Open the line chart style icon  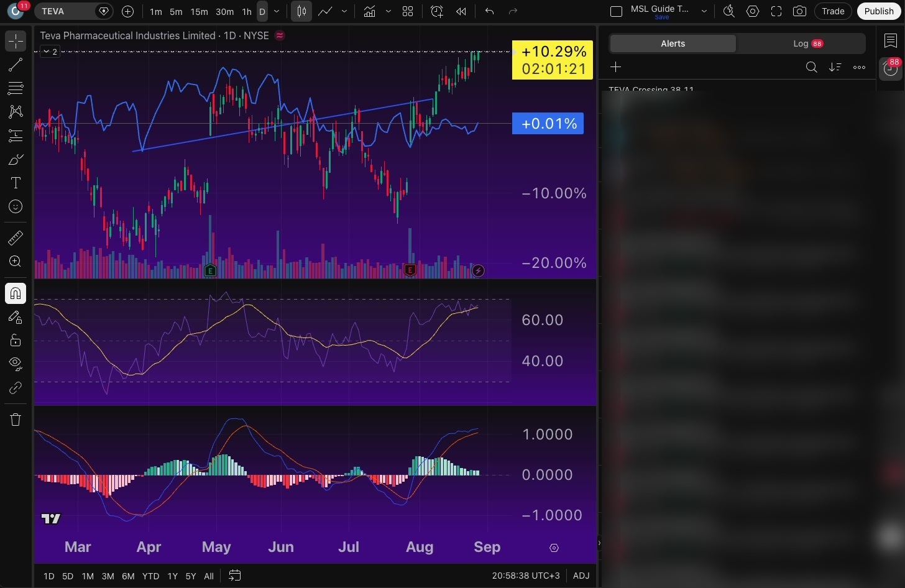point(325,11)
